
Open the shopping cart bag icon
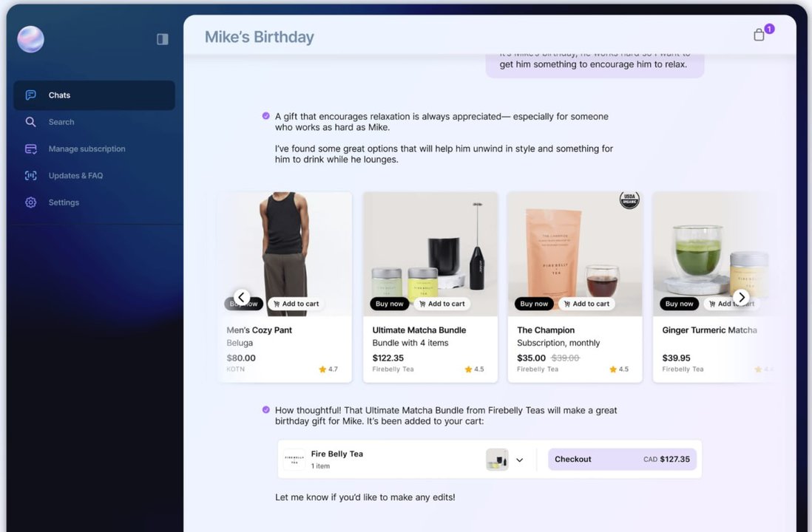pos(759,35)
